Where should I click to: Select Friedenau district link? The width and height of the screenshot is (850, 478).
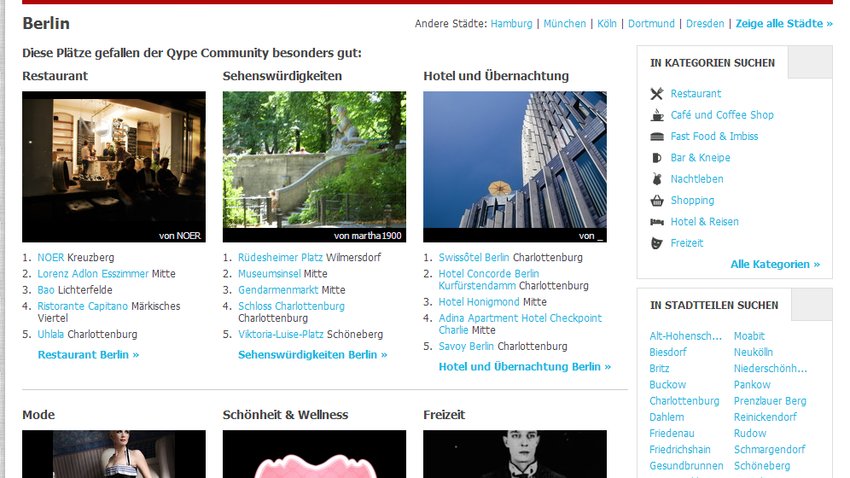coord(672,434)
